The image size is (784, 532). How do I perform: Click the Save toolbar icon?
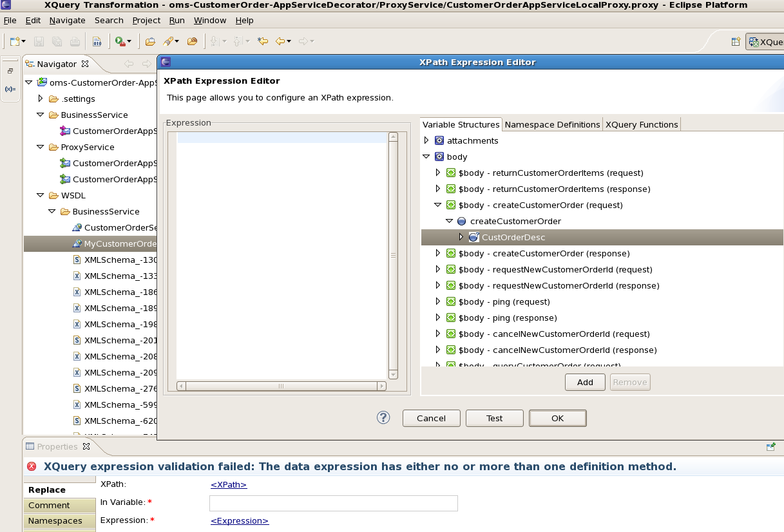(x=39, y=41)
